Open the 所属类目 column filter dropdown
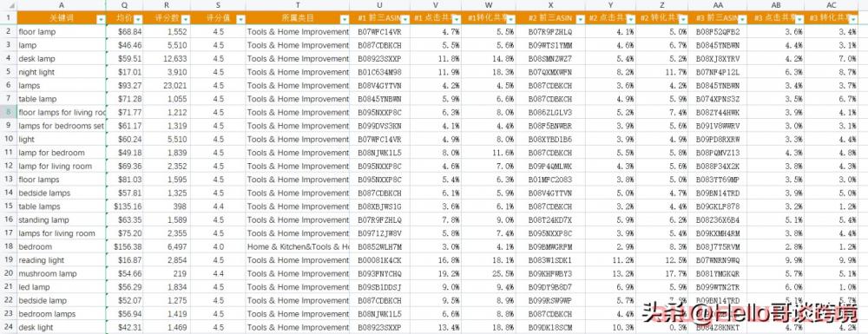868x334 pixels. click(x=345, y=19)
